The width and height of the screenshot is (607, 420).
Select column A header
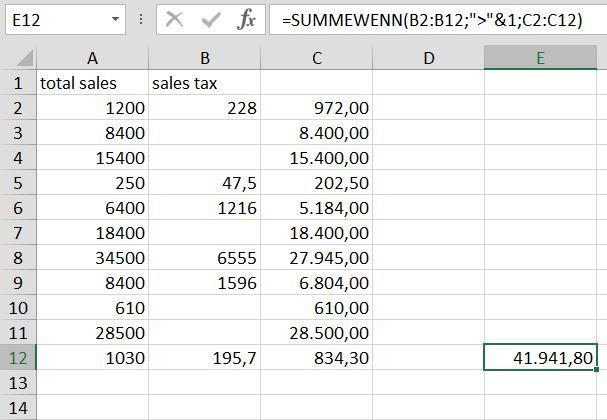coord(93,58)
